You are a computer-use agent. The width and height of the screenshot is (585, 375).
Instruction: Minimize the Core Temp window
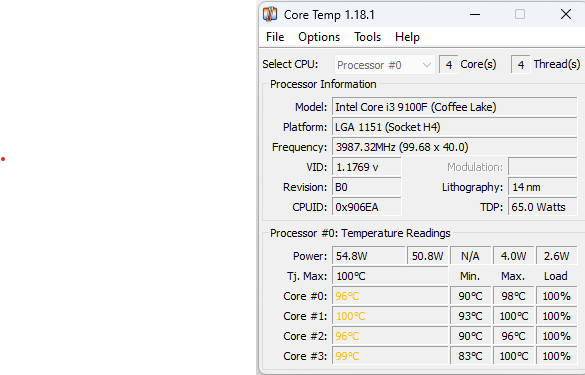tap(475, 15)
